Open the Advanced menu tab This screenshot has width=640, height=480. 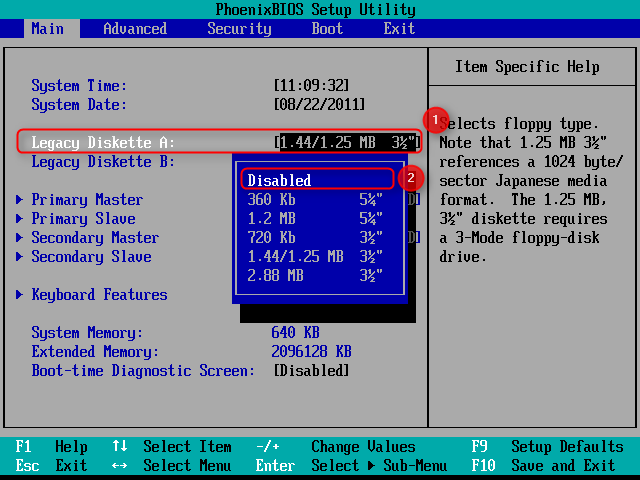135,29
